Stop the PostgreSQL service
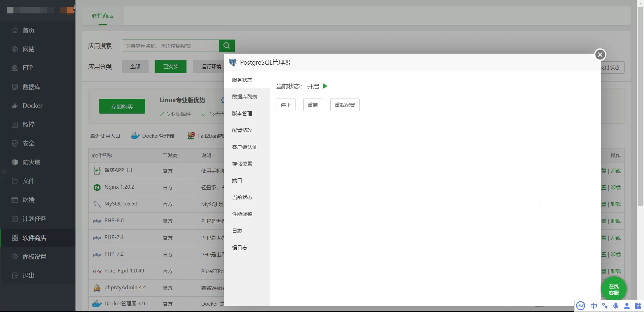The width and height of the screenshot is (644, 312). (x=285, y=105)
